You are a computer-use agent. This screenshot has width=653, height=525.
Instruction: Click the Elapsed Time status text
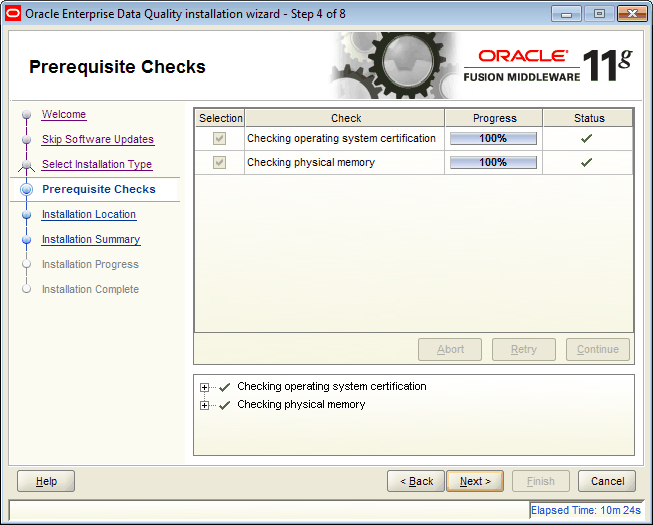click(586, 510)
